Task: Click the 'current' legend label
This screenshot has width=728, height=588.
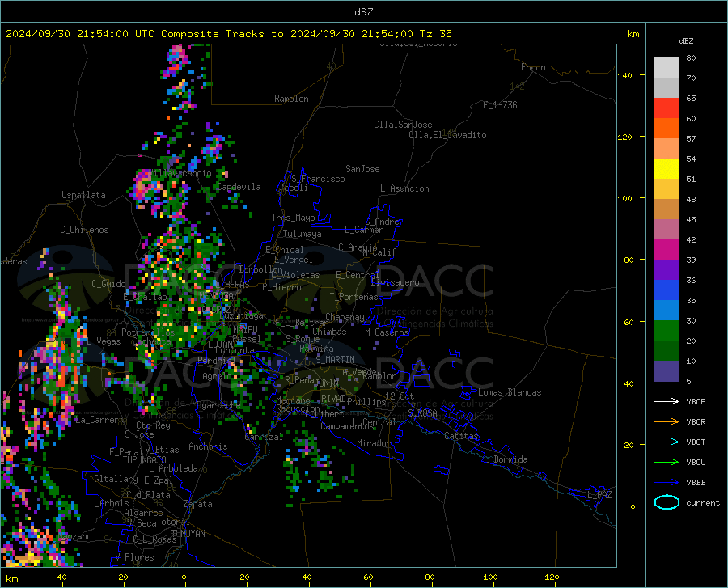Action: coord(703,502)
